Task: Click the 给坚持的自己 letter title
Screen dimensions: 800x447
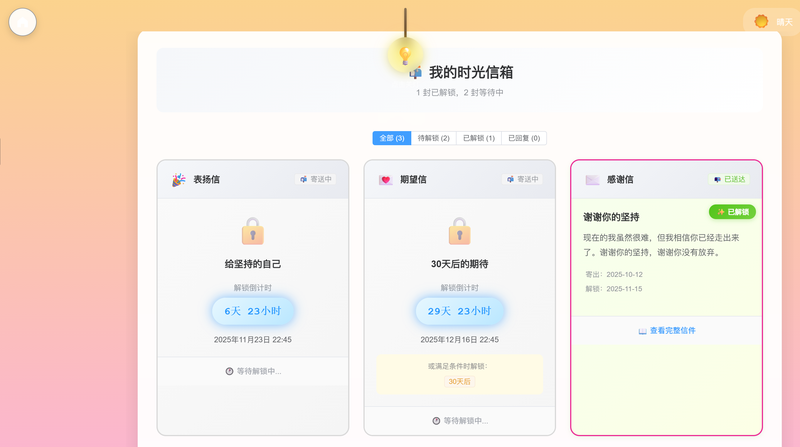Action: 253,264
